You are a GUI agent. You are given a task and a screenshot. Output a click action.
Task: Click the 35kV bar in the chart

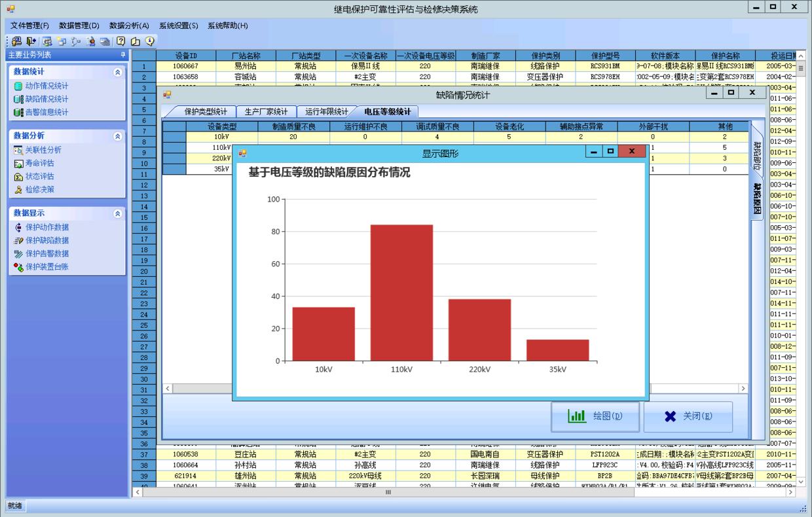(557, 350)
